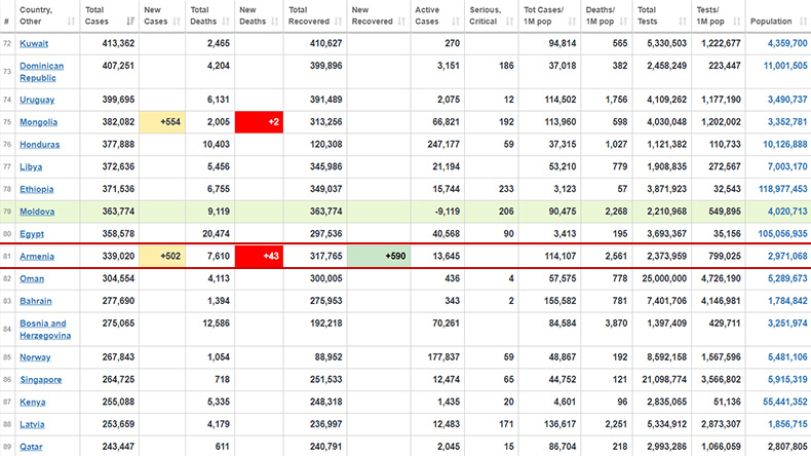
Task: Select Egypt total deaths value 20,474
Action: click(x=216, y=234)
